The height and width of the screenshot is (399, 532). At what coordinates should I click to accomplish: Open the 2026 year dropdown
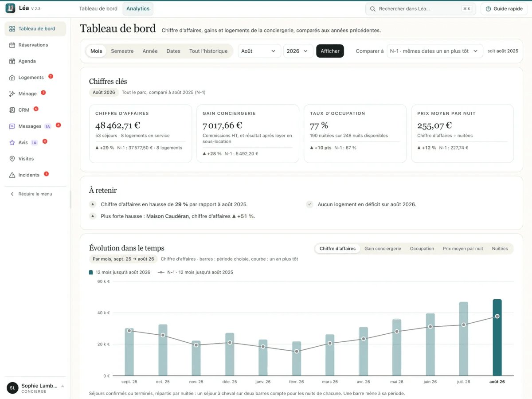tap(298, 51)
